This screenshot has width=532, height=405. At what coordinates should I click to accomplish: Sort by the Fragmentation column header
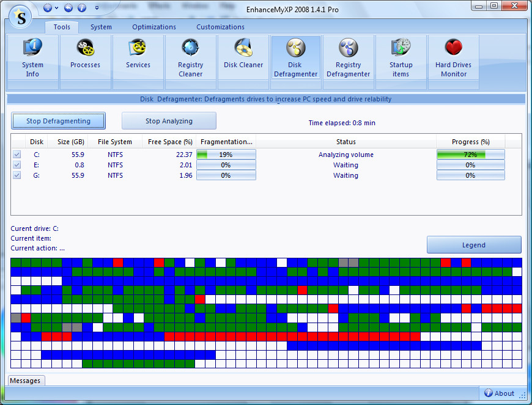[226, 142]
